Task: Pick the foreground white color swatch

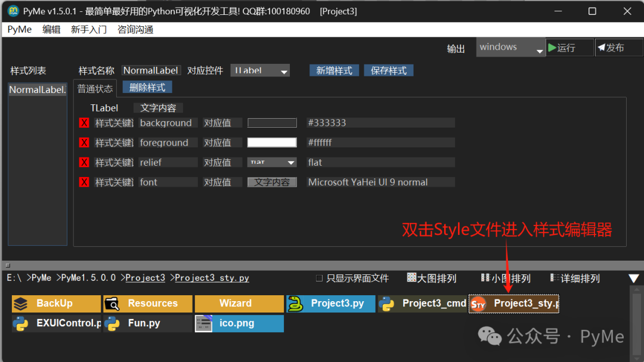Action: coord(272,143)
